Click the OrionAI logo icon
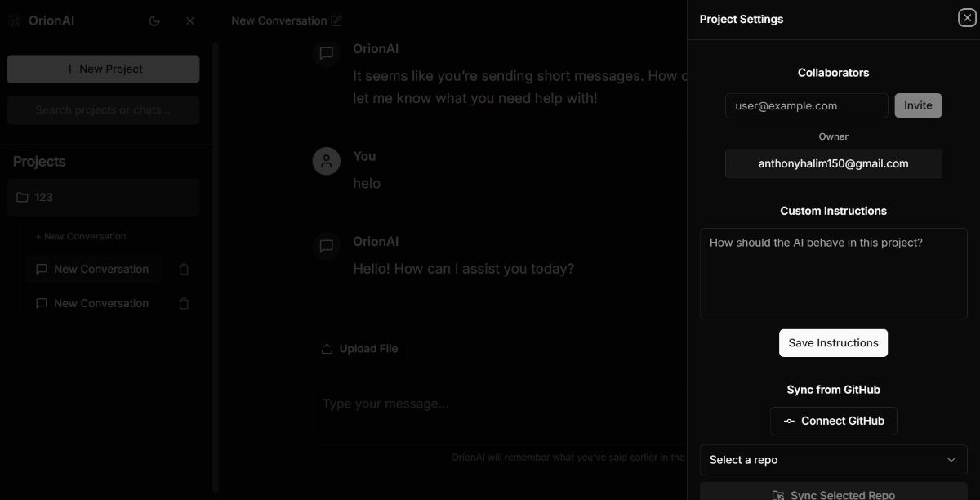Viewport: 980px width, 500px height. click(x=15, y=21)
